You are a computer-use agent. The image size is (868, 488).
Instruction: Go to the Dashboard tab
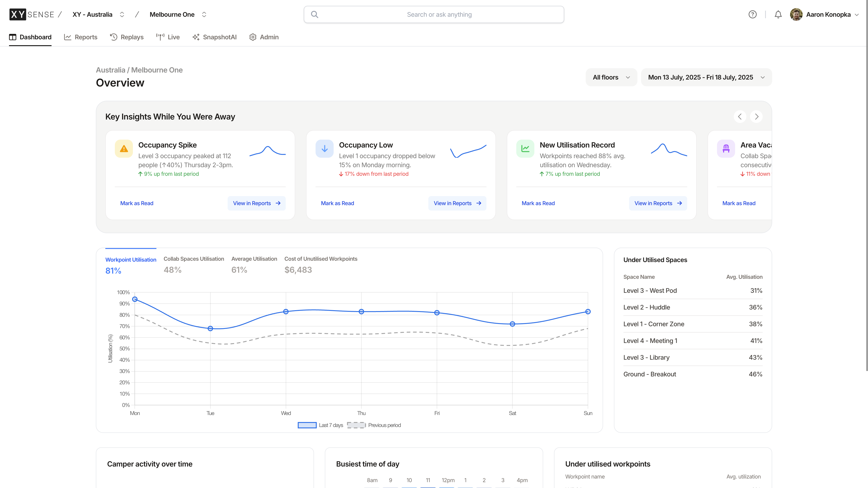[x=30, y=37]
